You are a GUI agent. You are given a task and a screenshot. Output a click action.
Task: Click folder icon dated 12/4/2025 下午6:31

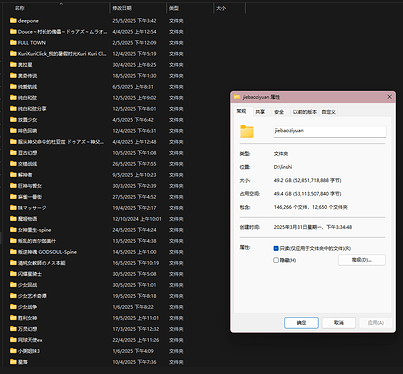13,131
